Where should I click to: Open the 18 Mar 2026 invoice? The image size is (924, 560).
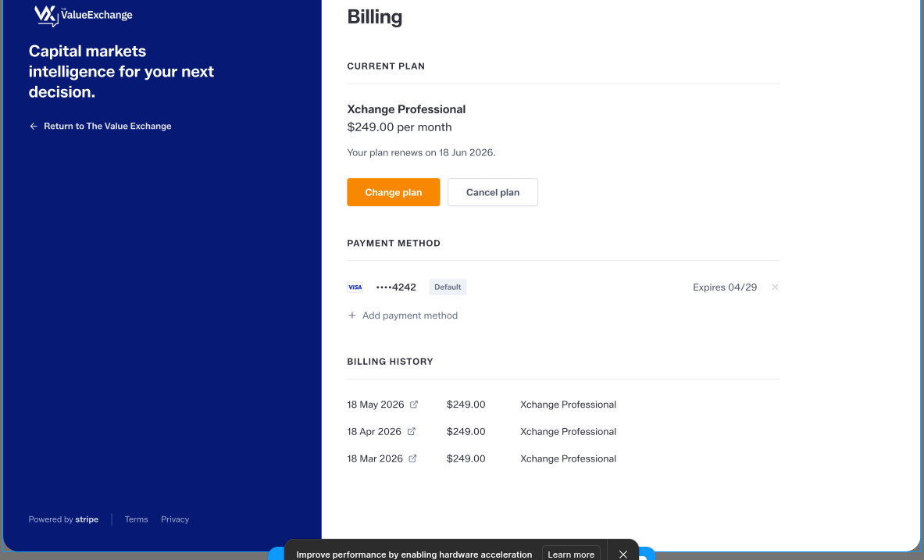pyautogui.click(x=375, y=458)
